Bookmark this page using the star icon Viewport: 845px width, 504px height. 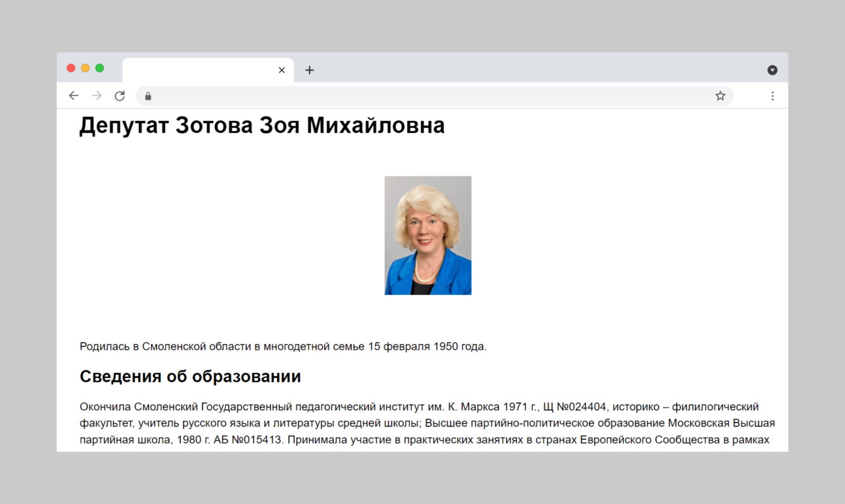[x=720, y=95]
